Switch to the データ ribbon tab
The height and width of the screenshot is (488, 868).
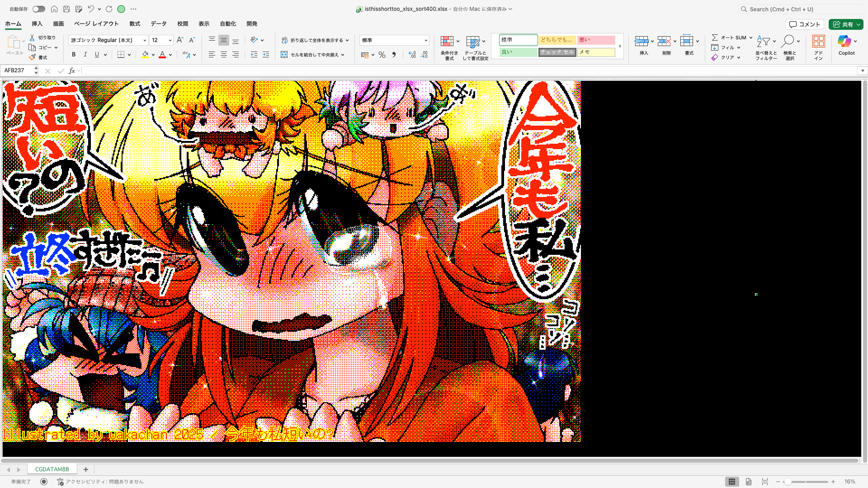(158, 23)
